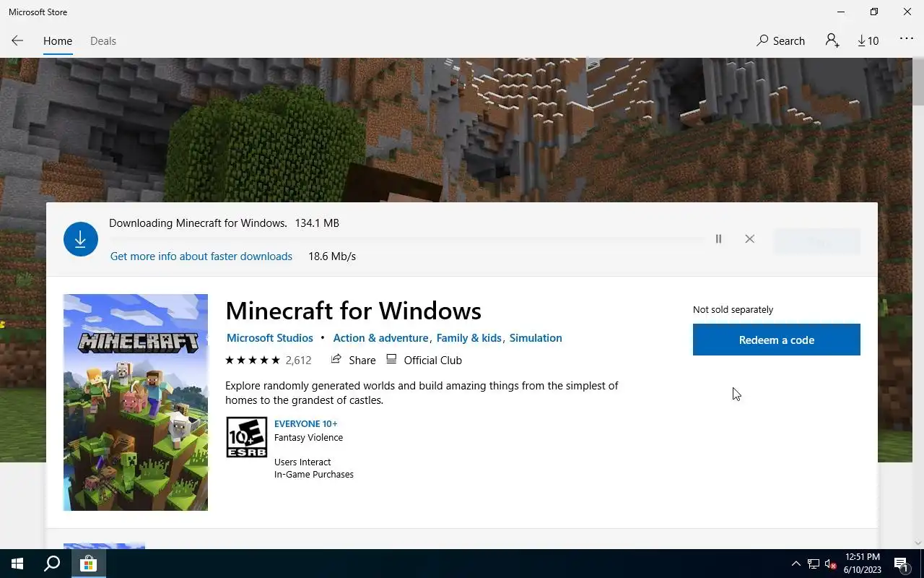Click the ESRB 10+ rating icon
The height and width of the screenshot is (578, 924).
click(x=247, y=437)
